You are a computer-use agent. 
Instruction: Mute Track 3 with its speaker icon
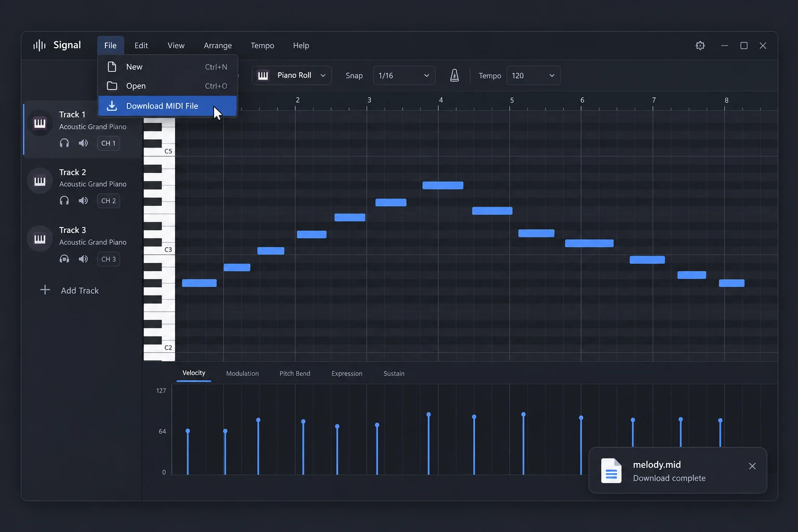83,259
